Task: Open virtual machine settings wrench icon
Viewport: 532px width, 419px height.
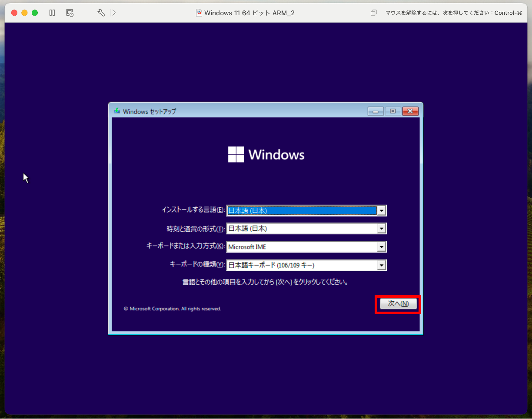Action: [x=101, y=13]
